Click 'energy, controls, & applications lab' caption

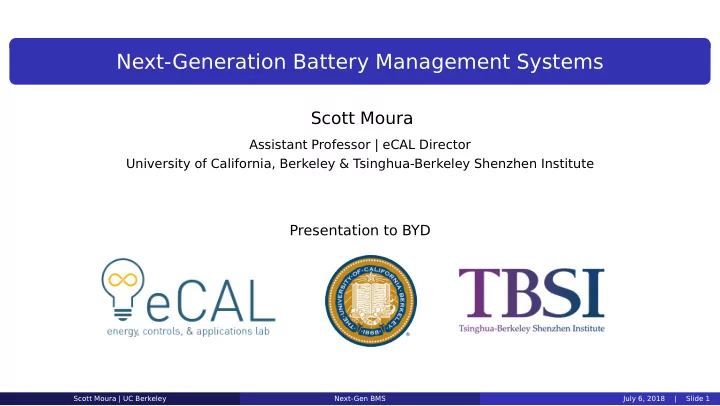188,331
